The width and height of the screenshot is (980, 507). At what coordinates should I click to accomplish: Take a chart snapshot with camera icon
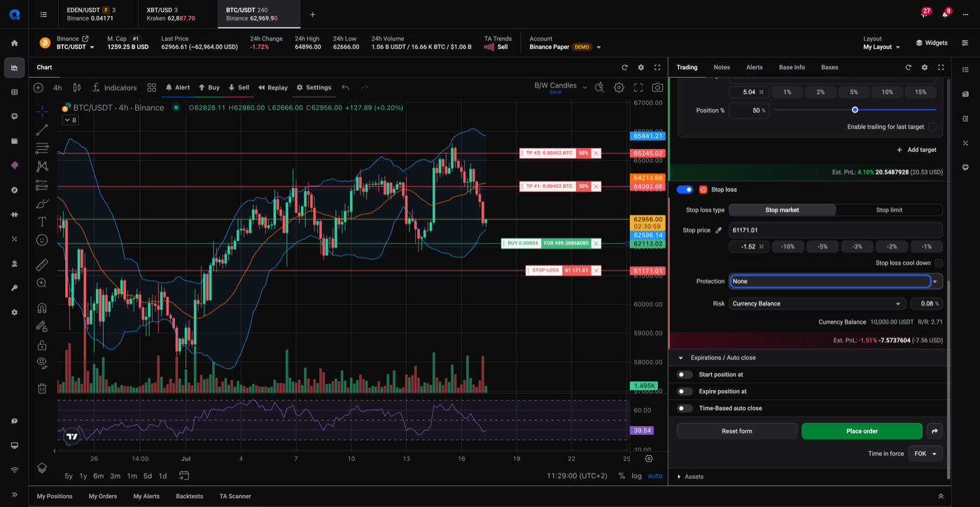(657, 88)
